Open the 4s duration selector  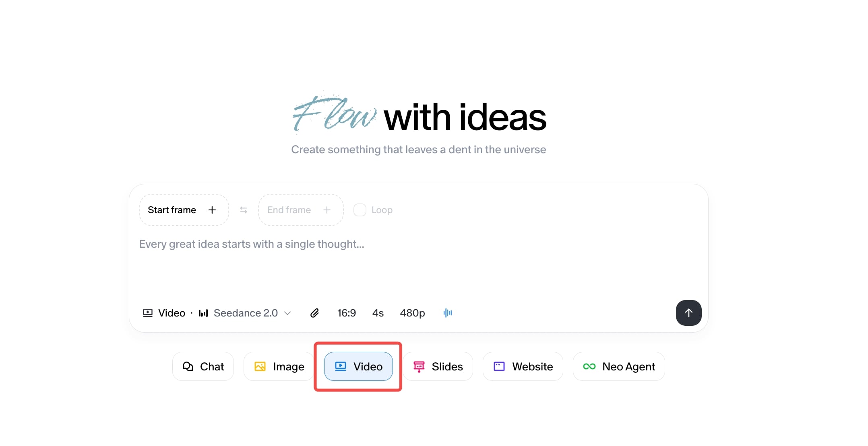pos(378,313)
